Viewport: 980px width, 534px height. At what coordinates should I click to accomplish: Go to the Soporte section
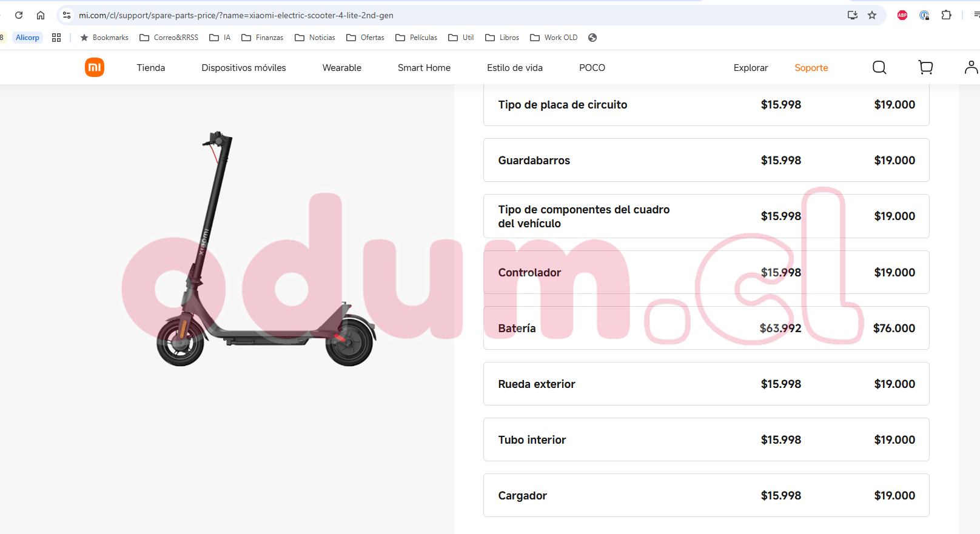pyautogui.click(x=811, y=68)
